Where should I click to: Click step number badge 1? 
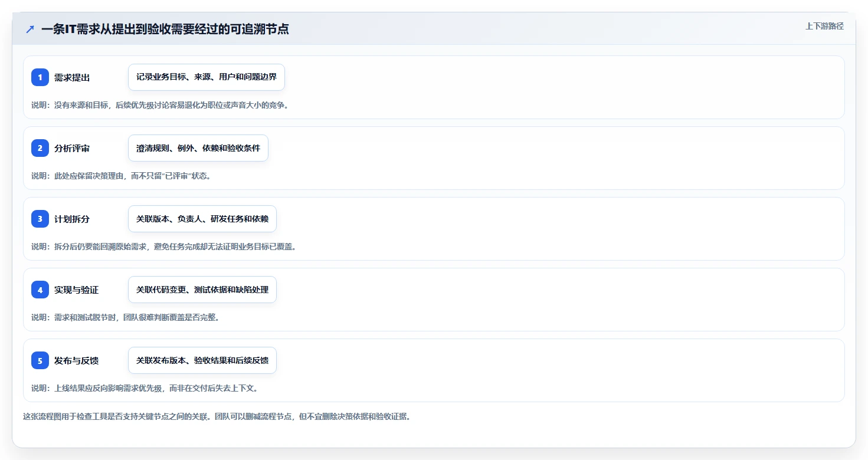coord(40,77)
